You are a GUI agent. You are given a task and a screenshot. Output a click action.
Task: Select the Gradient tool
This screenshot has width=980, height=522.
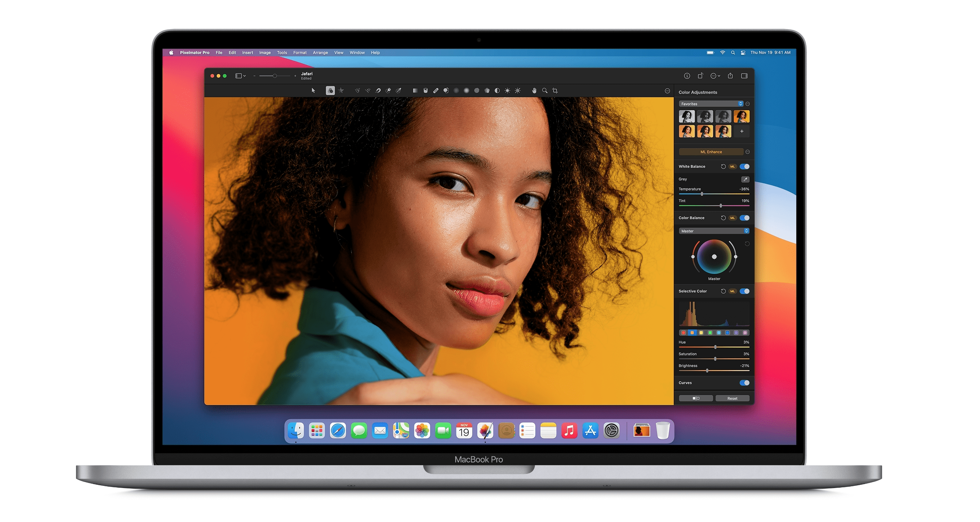(x=415, y=91)
